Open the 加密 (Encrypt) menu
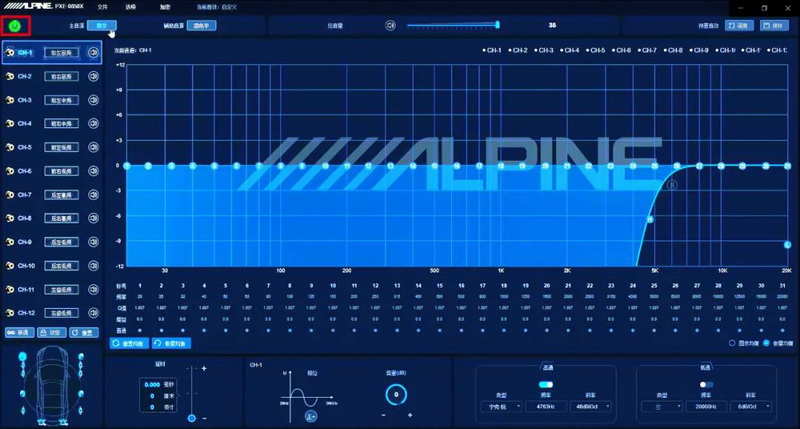This screenshot has width=800, height=429. coord(165,7)
